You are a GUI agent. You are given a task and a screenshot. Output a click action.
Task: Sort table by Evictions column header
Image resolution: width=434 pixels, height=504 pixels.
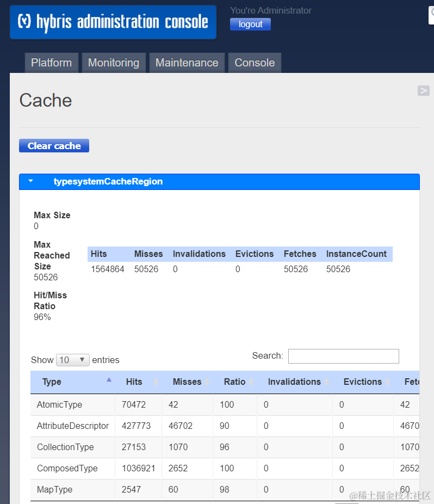tap(363, 382)
